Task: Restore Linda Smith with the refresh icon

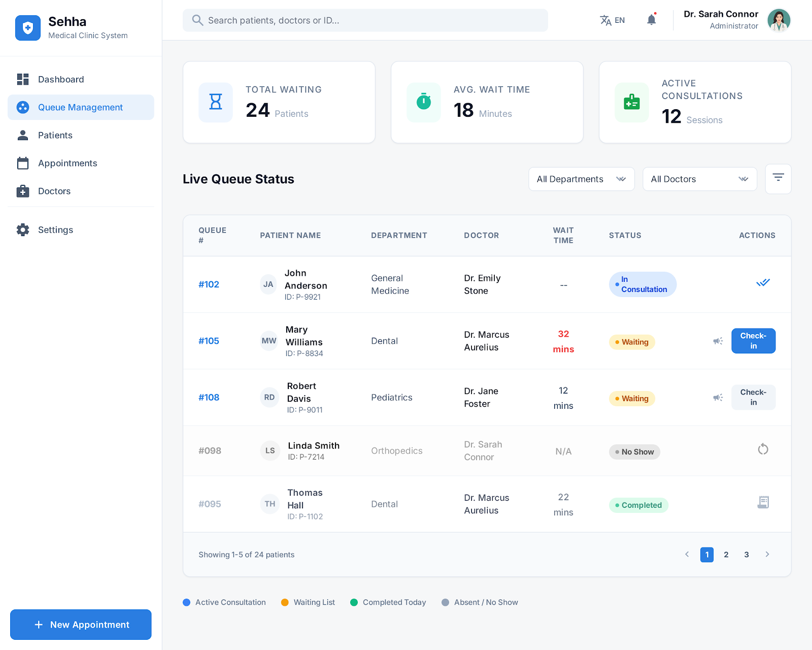Action: click(763, 449)
